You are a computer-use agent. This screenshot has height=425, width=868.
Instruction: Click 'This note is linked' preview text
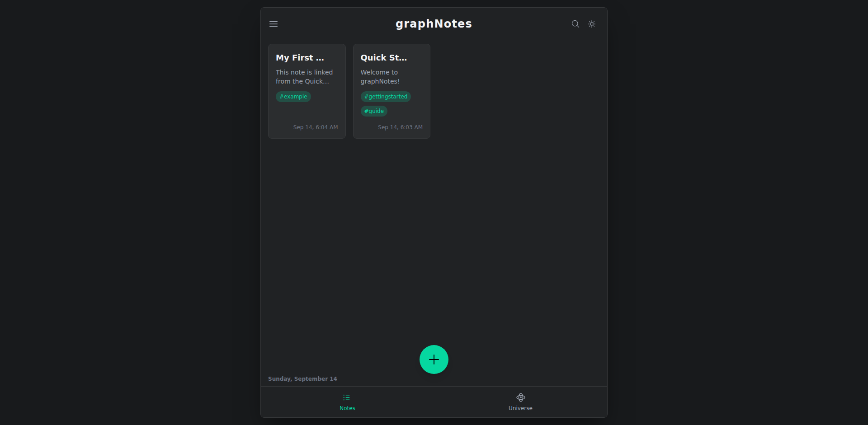click(304, 72)
